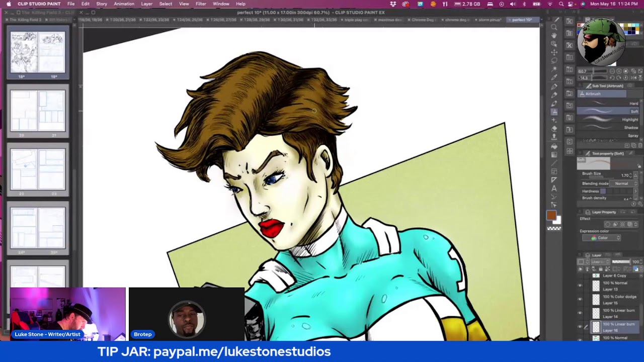Viewport: 644px width, 362px height.
Task: Open the Filter menu
Action: click(x=201, y=4)
